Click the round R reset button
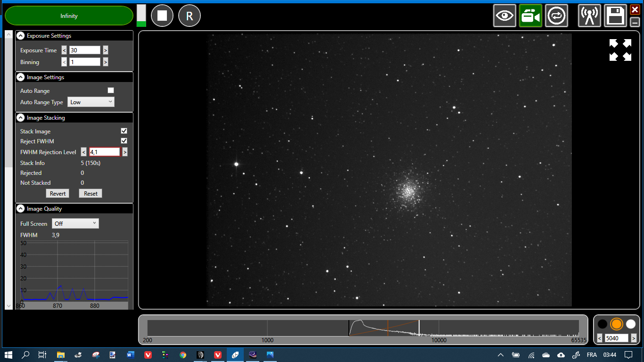The image size is (644, 362). [190, 16]
